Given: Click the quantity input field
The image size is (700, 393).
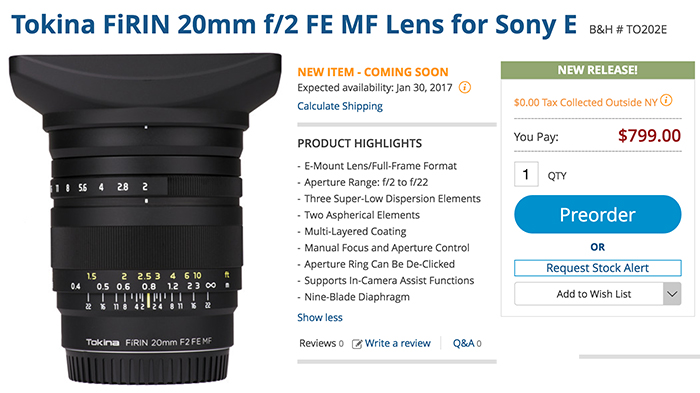Looking at the screenshot, I should [526, 174].
